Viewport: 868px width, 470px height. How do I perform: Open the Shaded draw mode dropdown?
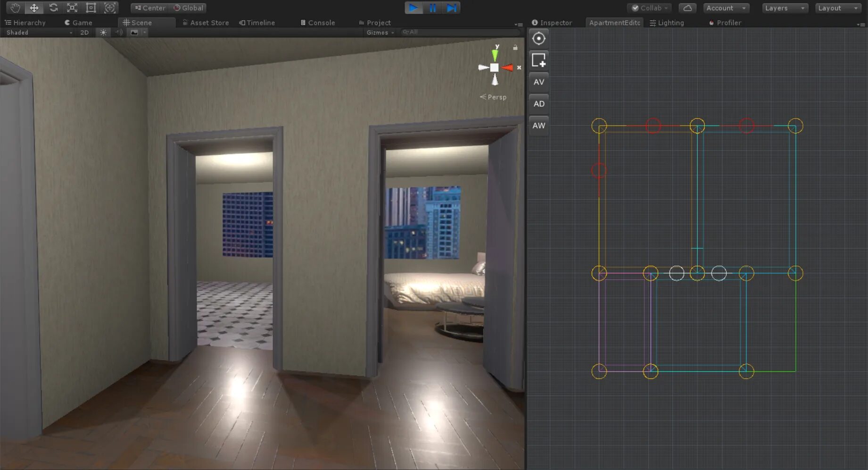[39, 33]
